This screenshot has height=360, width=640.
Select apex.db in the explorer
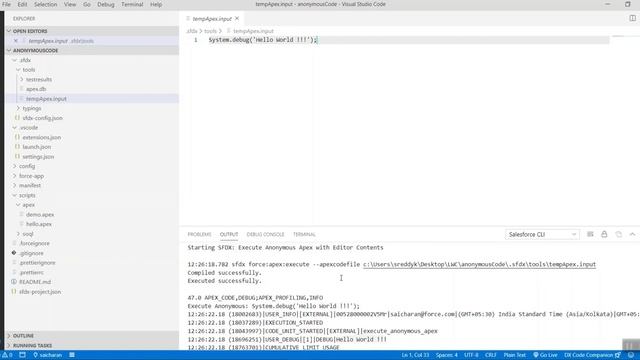pyautogui.click(x=36, y=89)
